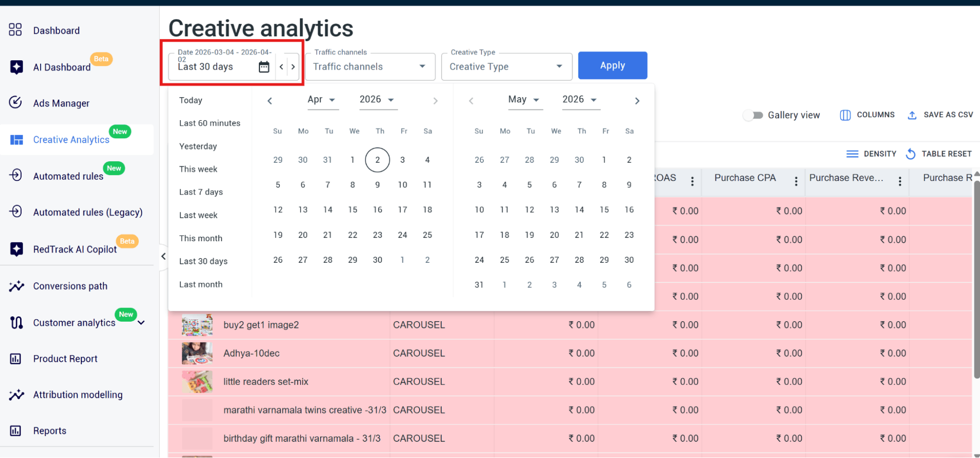This screenshot has width=980, height=458.
Task: Click the Automated rules arrow icon
Action: (16, 175)
